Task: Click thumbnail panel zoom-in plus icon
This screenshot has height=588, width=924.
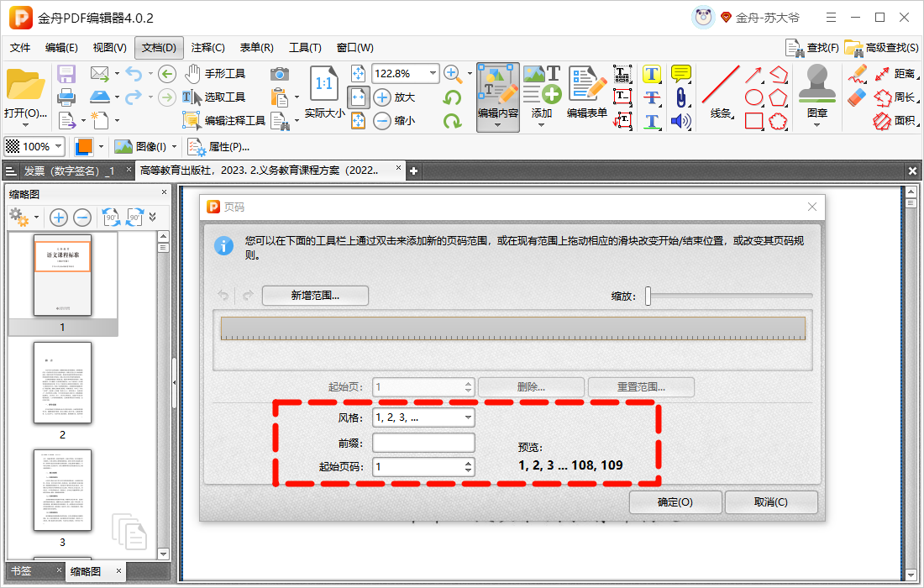Action: pyautogui.click(x=58, y=218)
